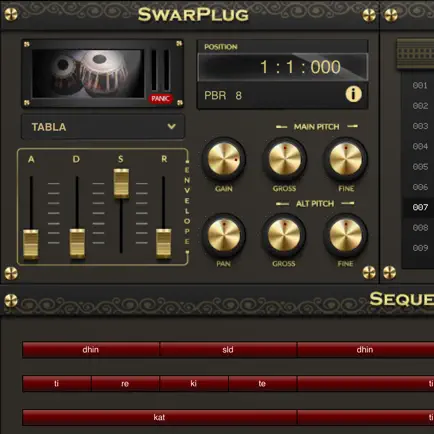The image size is (434, 434).
Task: Click the info icon next to PBR
Action: [x=353, y=94]
